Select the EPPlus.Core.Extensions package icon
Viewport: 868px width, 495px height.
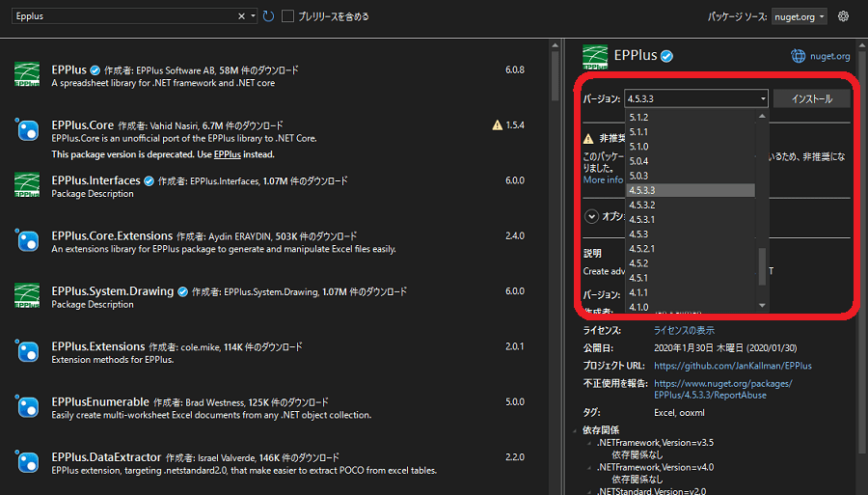[27, 240]
